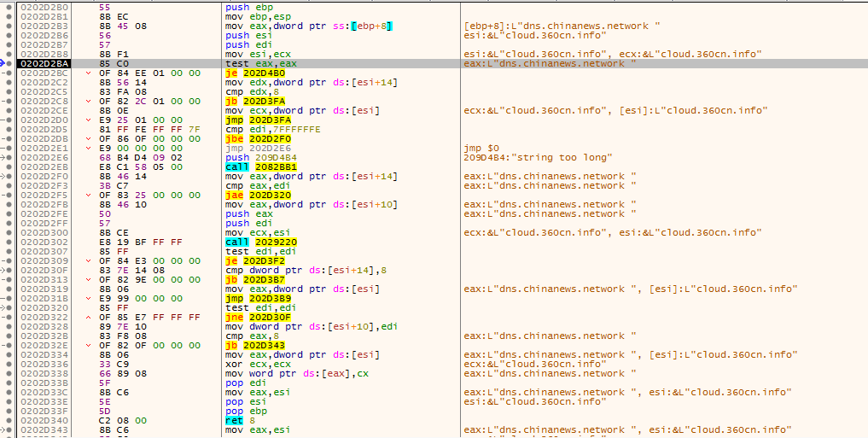Click the 'ret 8' instruction
The width and height of the screenshot is (868, 438).
[x=239, y=420]
